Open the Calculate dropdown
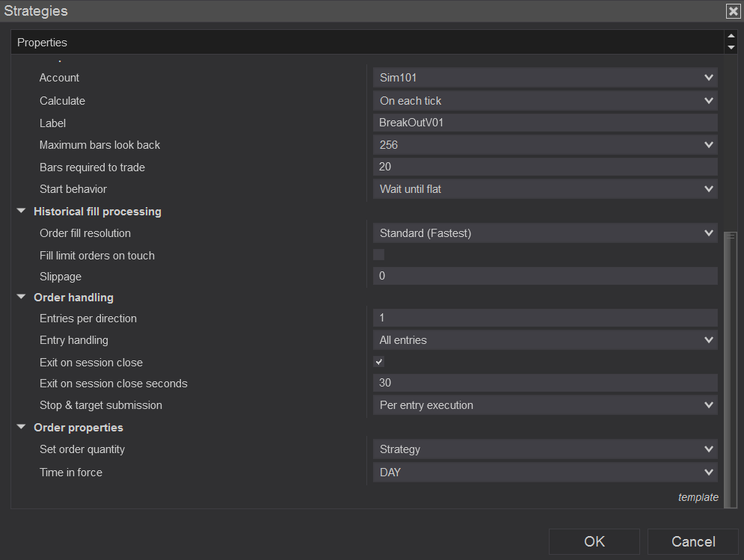Viewport: 744px width, 560px height. point(545,100)
